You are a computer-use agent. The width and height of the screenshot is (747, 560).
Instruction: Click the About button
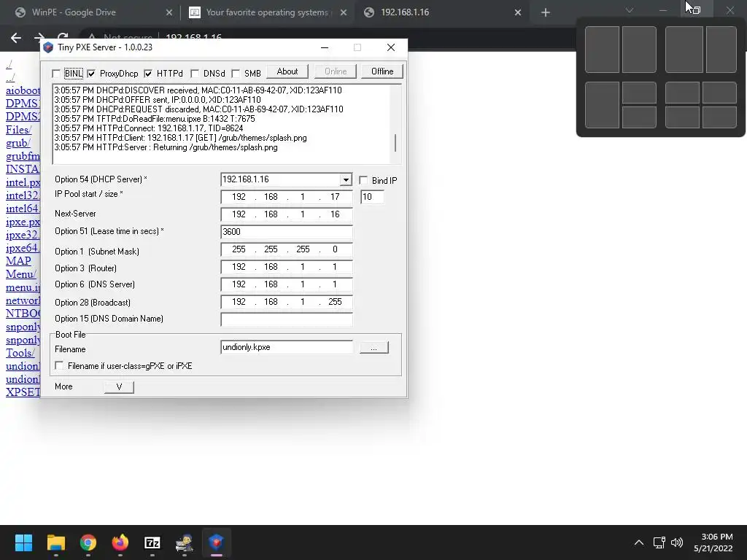tap(287, 71)
